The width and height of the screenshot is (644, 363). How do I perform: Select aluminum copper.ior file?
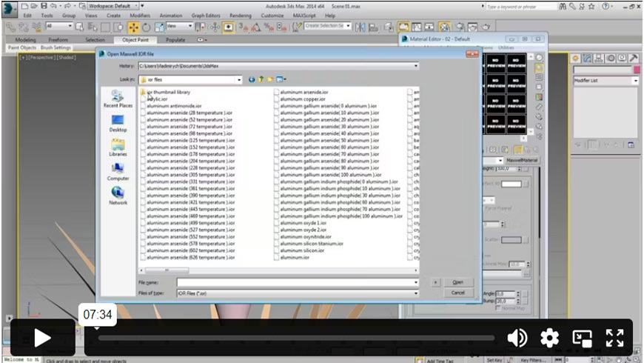click(x=301, y=99)
